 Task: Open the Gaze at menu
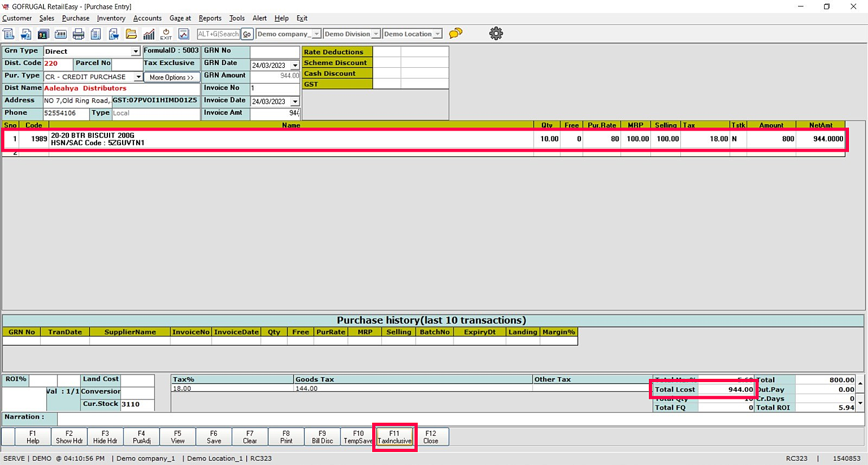tap(180, 18)
